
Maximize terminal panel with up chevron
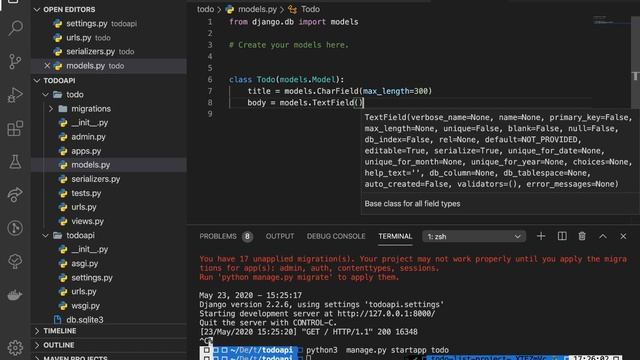tap(603, 236)
